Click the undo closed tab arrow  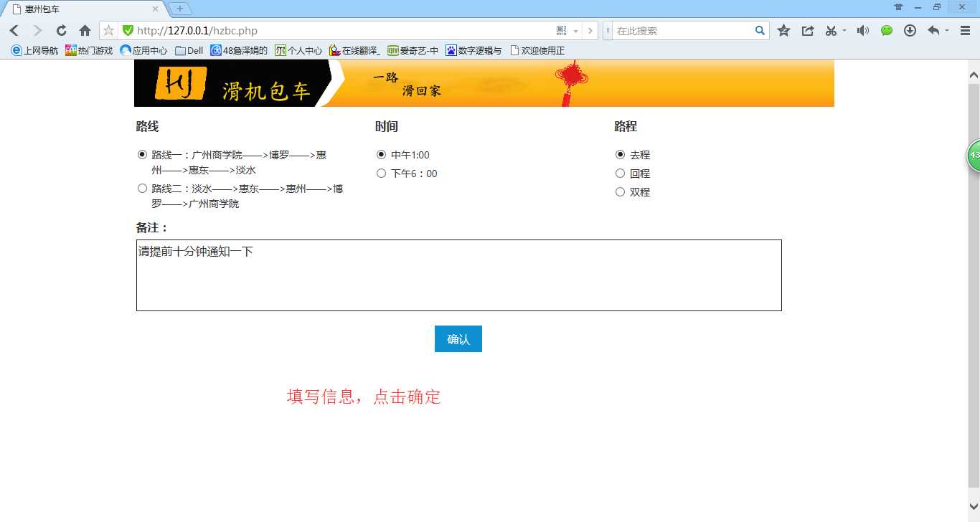[x=933, y=31]
